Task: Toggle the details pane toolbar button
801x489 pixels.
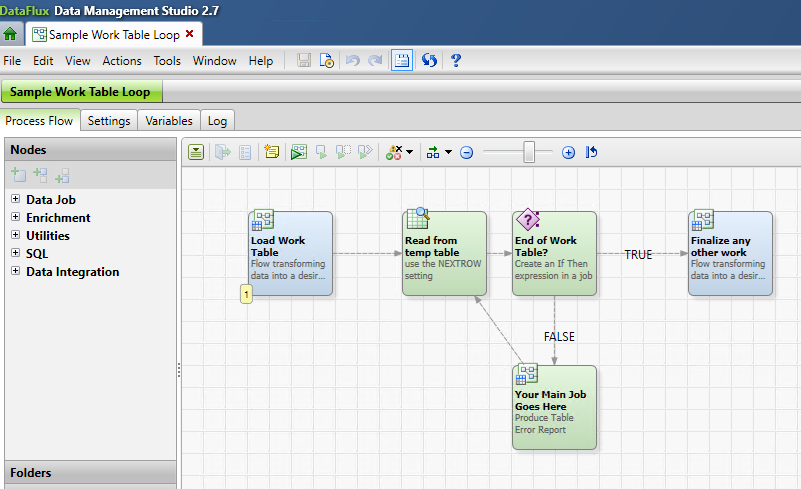Action: coord(401,61)
